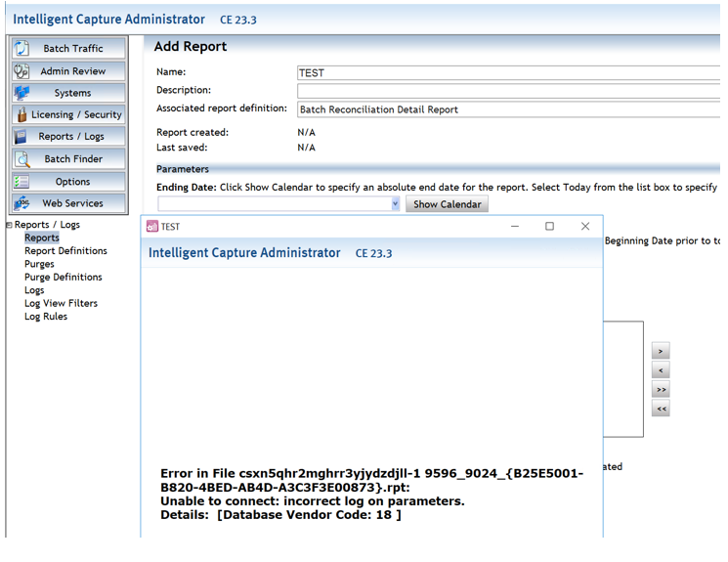The height and width of the screenshot is (562, 728).
Task: Click the 'Unable to connect' error message text
Action: pos(312,501)
